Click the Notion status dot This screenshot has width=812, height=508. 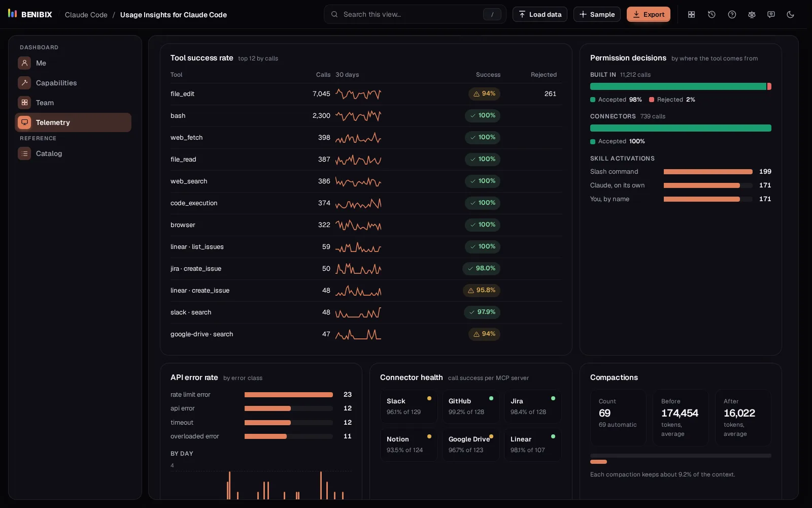pyautogui.click(x=429, y=436)
